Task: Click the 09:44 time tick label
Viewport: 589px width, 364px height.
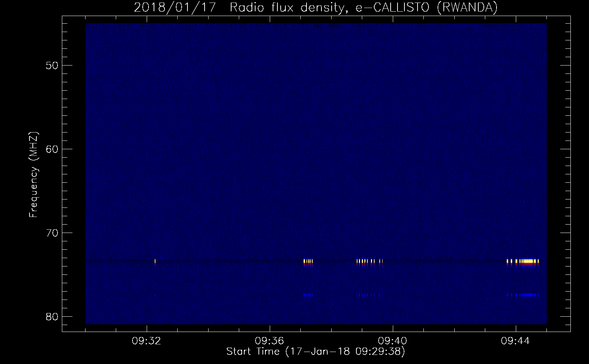Action: (515, 341)
